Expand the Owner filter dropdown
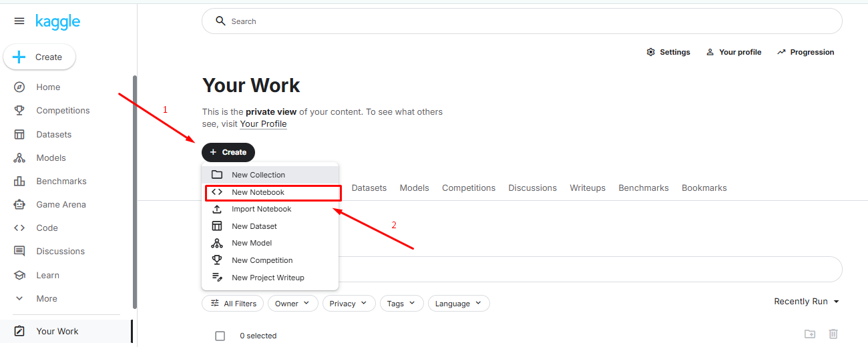 coord(292,304)
